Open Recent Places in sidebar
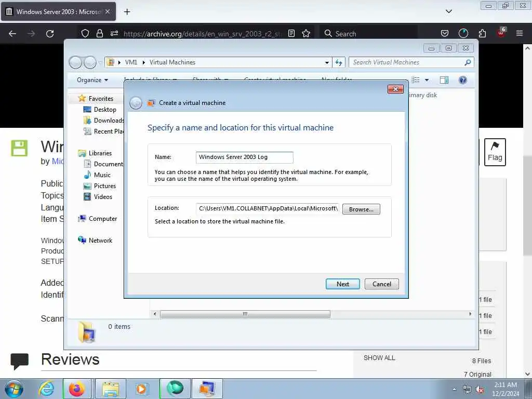Screen dimensions: 532x399 coord(103,131)
